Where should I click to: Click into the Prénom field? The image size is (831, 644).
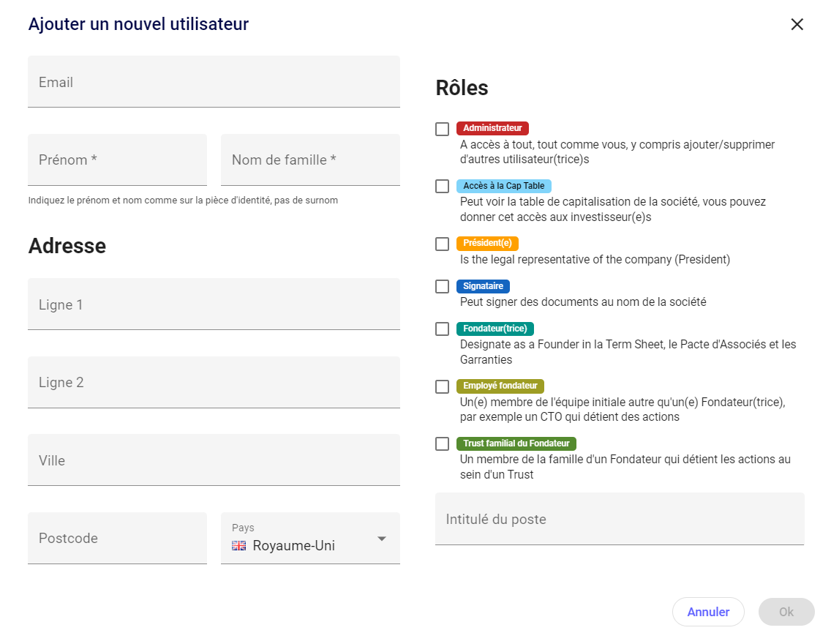click(x=117, y=160)
